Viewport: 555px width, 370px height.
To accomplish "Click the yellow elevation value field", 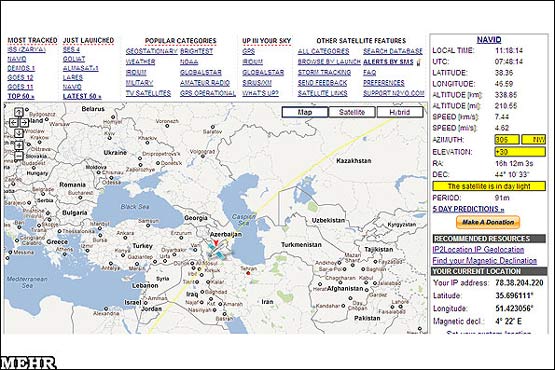I will 520,152.
